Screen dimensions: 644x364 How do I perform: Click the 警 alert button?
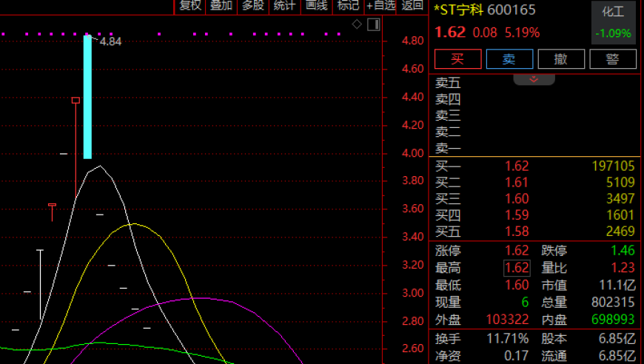pyautogui.click(x=613, y=59)
